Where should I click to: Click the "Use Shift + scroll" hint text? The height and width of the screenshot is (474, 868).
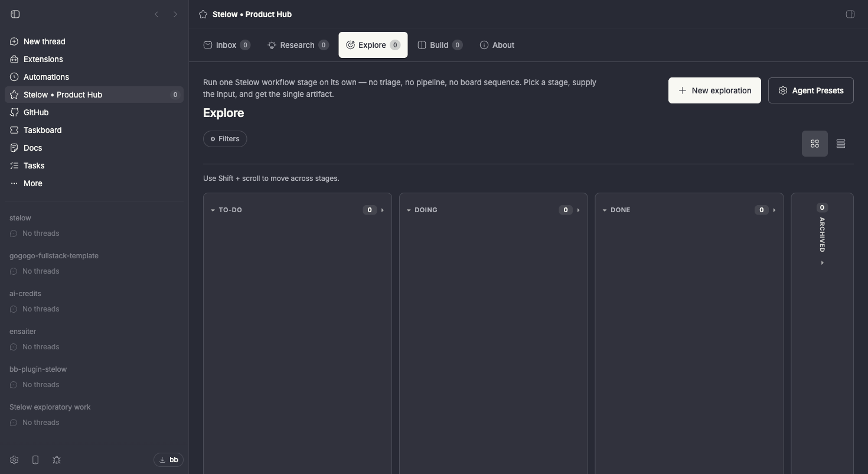(x=271, y=178)
